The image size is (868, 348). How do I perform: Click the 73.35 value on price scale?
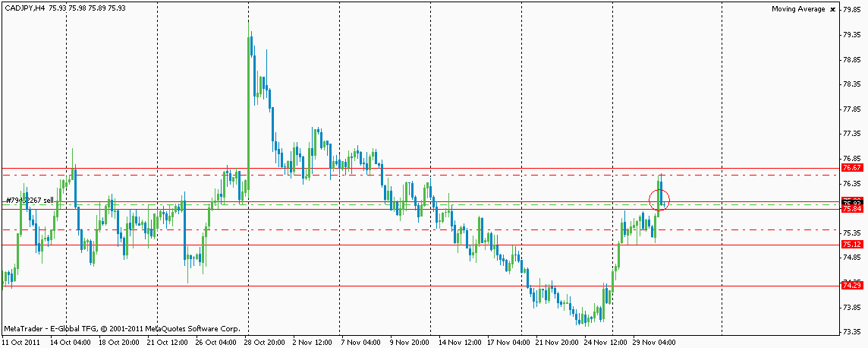tap(851, 333)
